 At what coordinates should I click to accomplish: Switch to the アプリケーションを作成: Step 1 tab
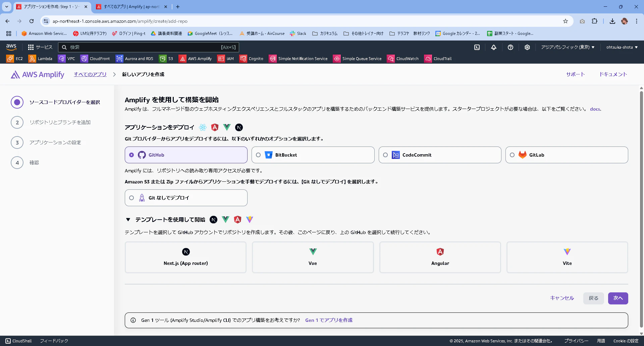(x=52, y=7)
